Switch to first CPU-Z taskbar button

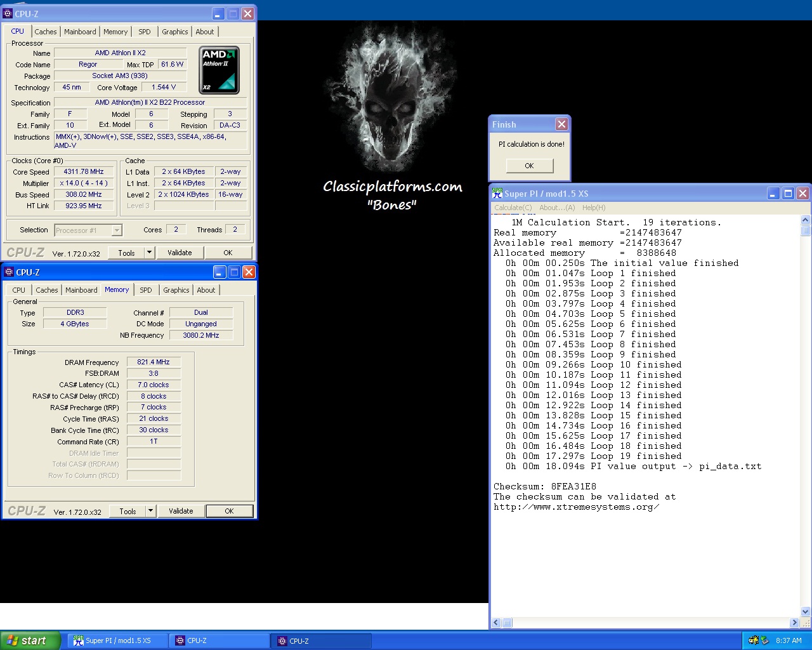pos(219,640)
